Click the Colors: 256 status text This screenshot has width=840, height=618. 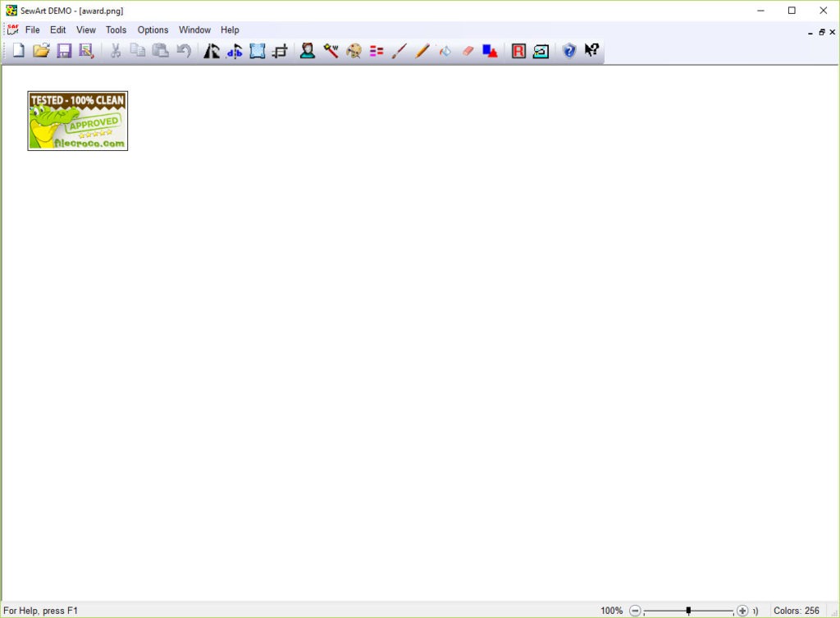click(796, 611)
